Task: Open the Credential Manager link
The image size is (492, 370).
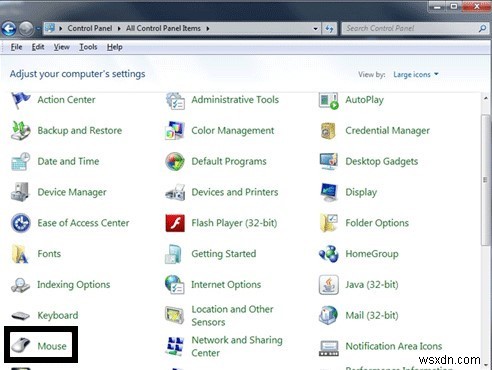Action: (x=387, y=131)
